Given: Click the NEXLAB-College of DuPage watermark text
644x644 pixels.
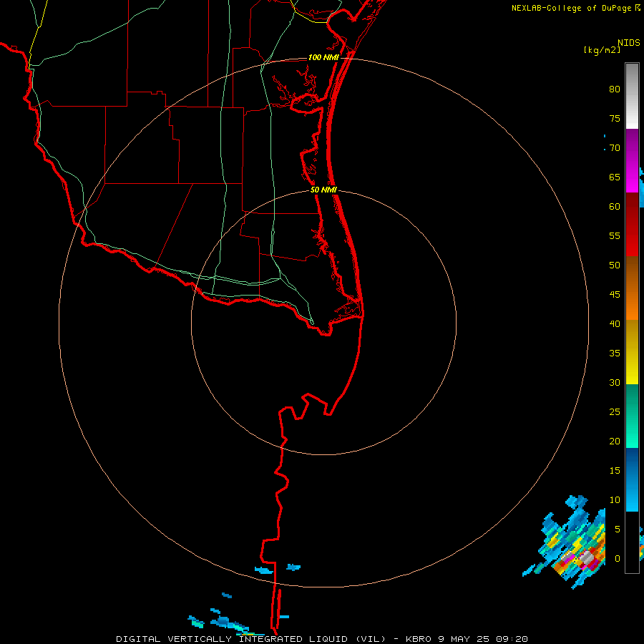Looking at the screenshot, I should tap(571, 8).
